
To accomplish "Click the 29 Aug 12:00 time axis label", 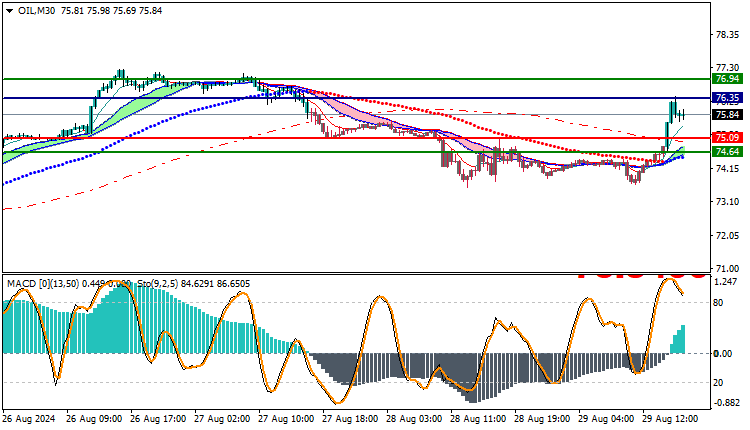I will (670, 419).
